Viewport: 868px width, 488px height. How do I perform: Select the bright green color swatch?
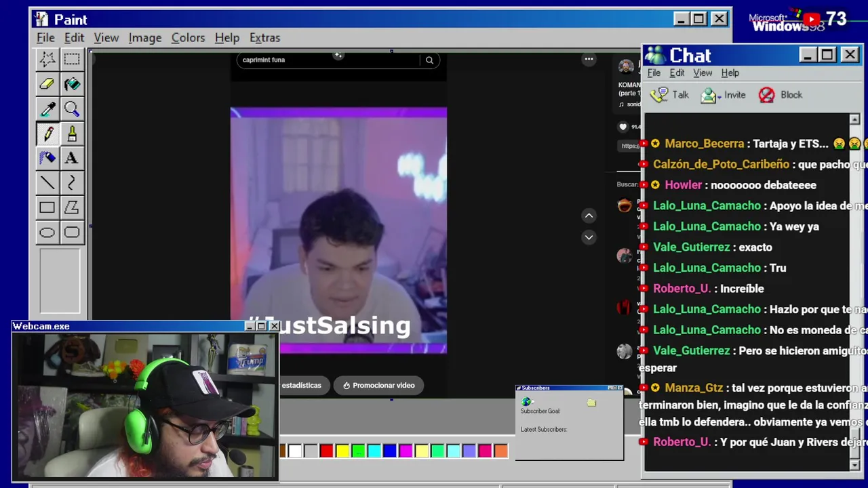(358, 451)
